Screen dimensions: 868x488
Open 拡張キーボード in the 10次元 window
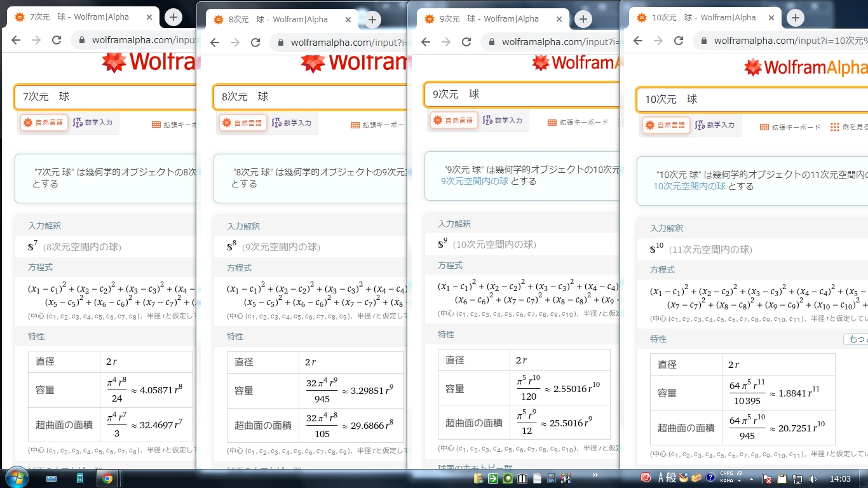tap(790, 127)
